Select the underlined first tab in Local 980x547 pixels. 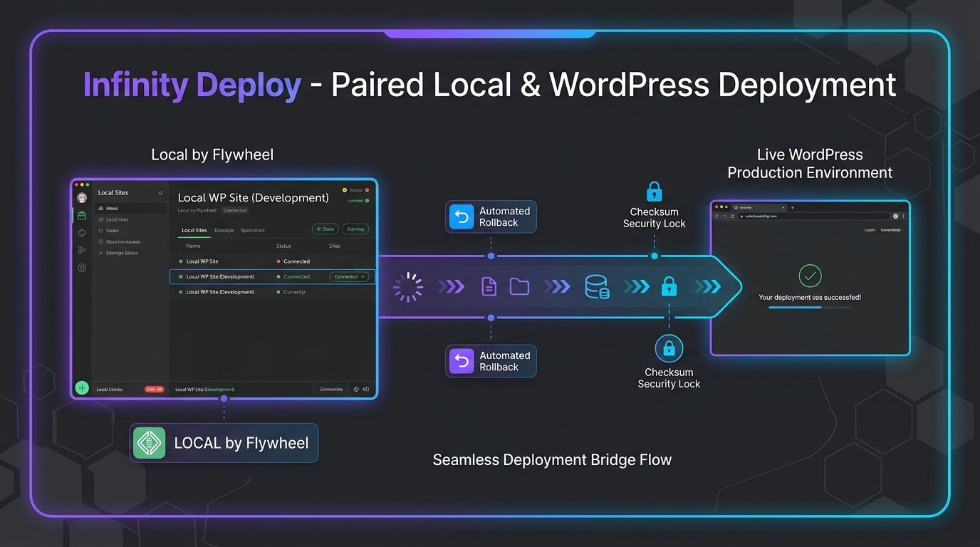[x=194, y=230]
